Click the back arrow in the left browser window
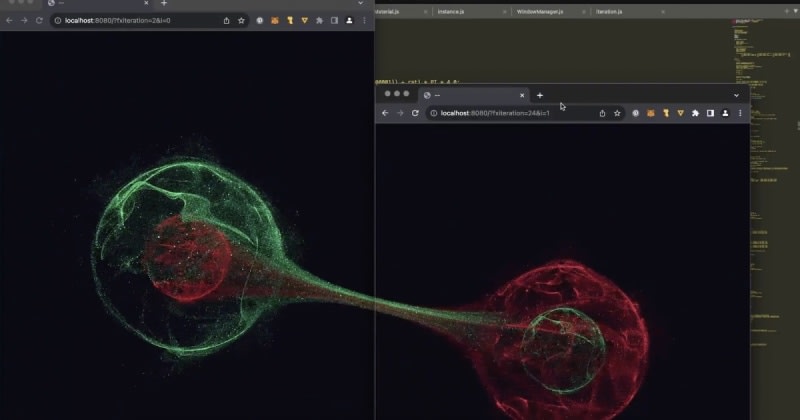800x420 pixels. 10,20
